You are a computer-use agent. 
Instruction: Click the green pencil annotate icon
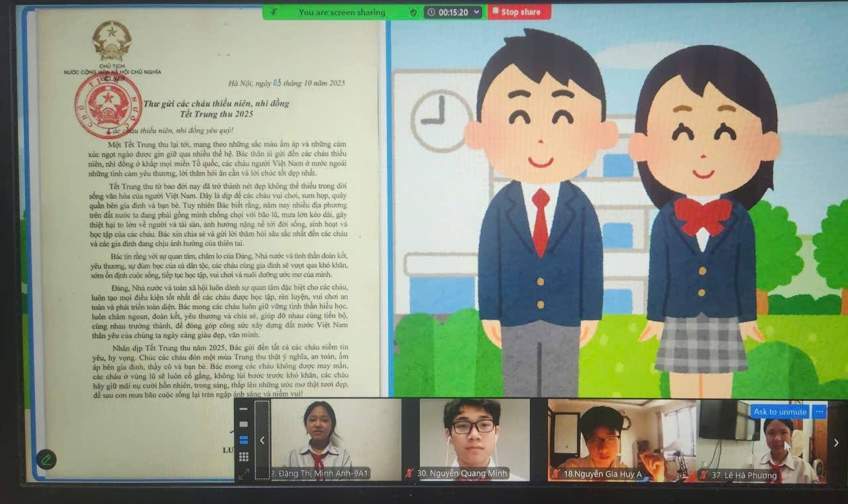pos(46,458)
